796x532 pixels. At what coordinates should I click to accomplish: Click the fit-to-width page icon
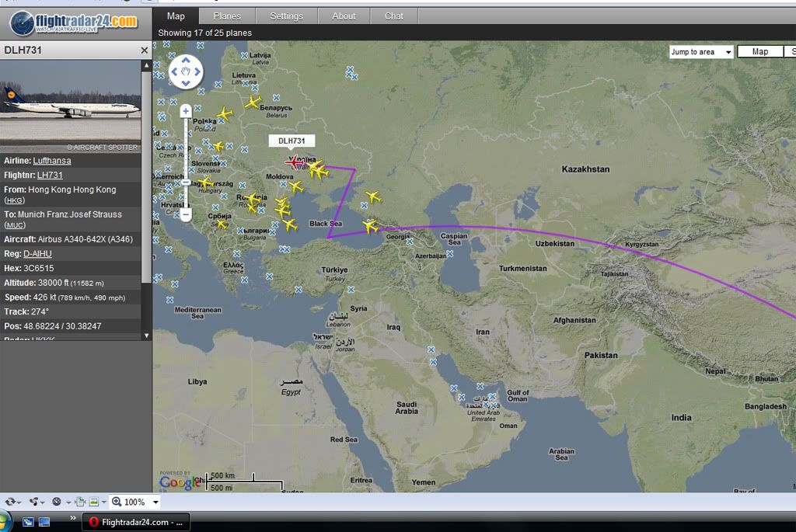point(80,502)
